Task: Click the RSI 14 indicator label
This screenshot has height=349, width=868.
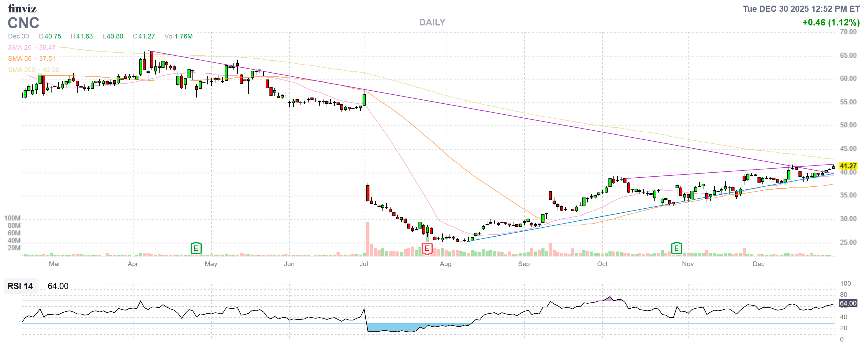Action: (x=20, y=286)
